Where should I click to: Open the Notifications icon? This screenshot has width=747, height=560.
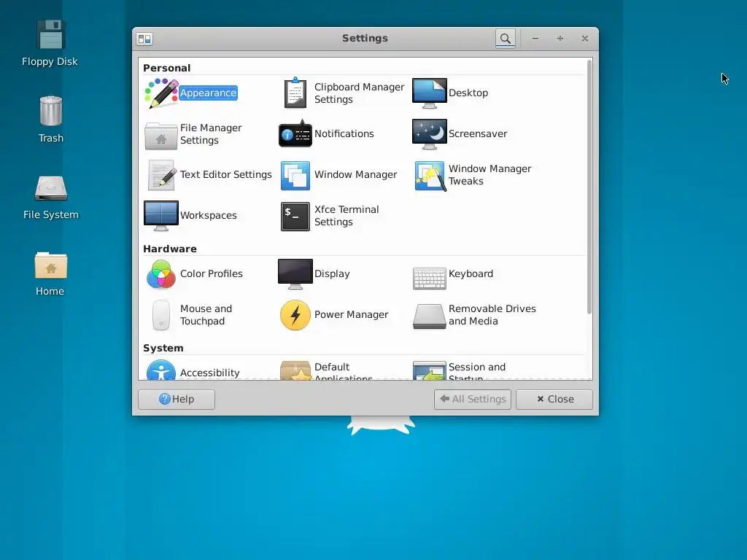pyautogui.click(x=295, y=134)
